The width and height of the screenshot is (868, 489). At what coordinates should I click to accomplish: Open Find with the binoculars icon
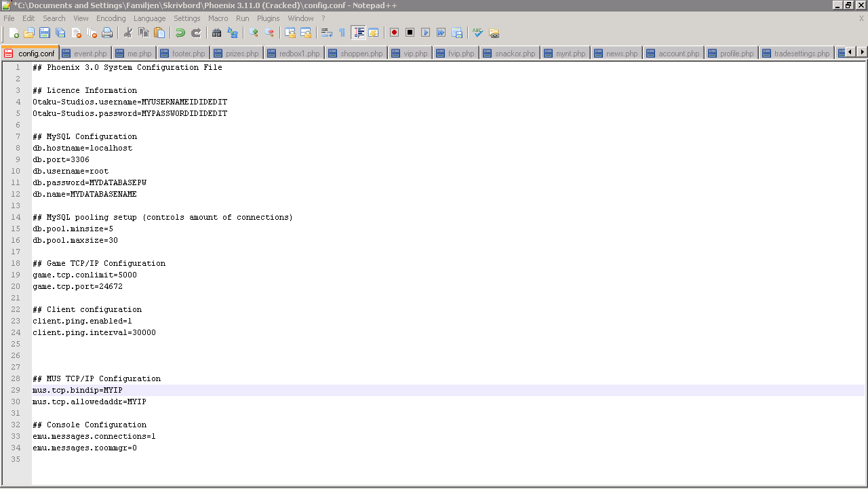(217, 33)
